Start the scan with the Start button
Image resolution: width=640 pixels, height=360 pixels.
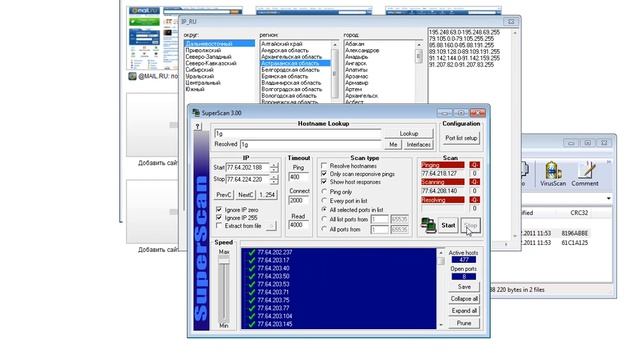pyautogui.click(x=448, y=225)
